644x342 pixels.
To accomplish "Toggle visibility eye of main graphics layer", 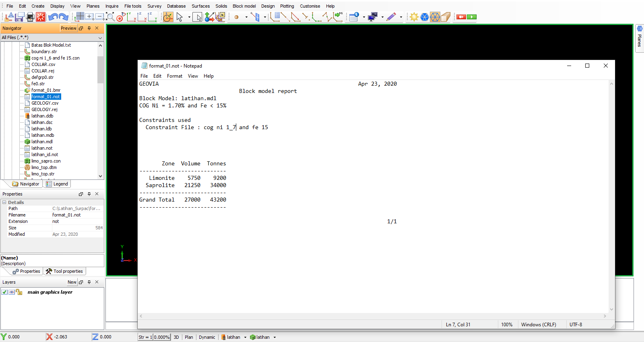I will coord(12,292).
